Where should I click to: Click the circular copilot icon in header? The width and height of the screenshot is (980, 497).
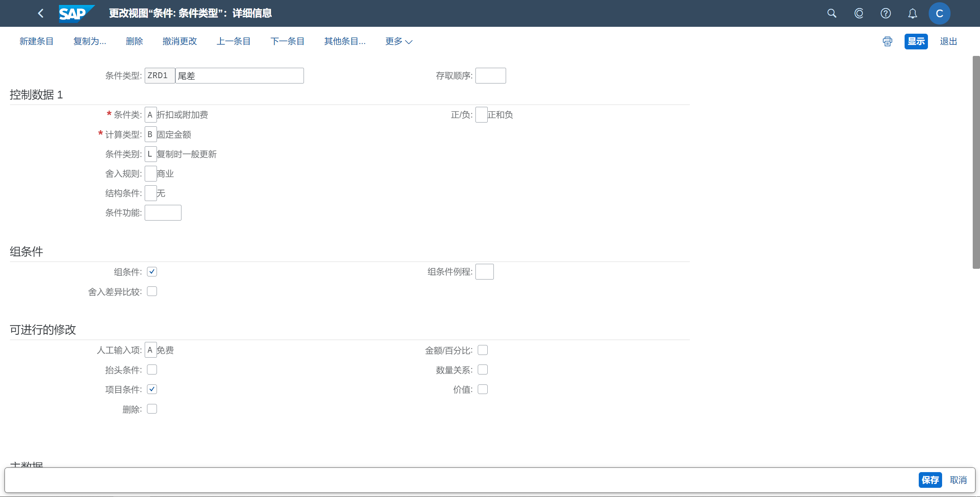tap(859, 13)
